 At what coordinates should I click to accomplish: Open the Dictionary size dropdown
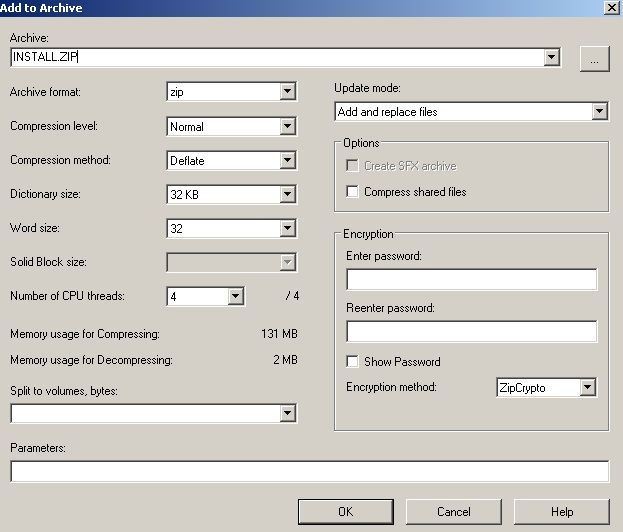click(x=288, y=195)
